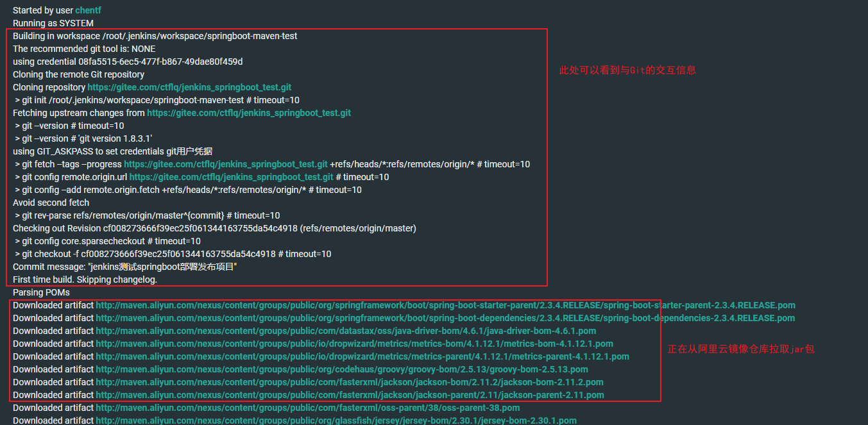This screenshot has height=425, width=868.
Task: Click the 'Parsing POMs' line
Action: click(x=42, y=292)
